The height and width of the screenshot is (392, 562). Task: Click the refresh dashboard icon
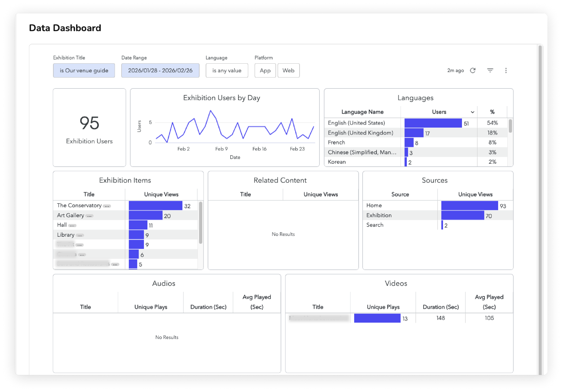pos(473,70)
